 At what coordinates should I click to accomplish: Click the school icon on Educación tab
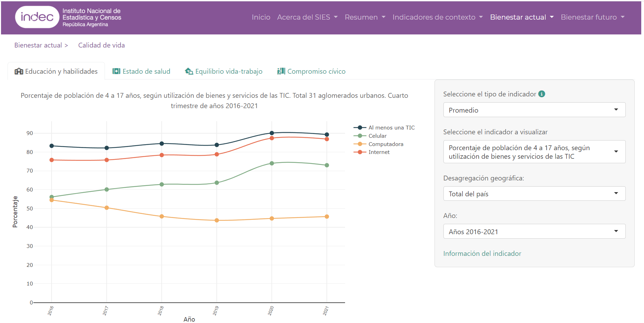coord(19,71)
